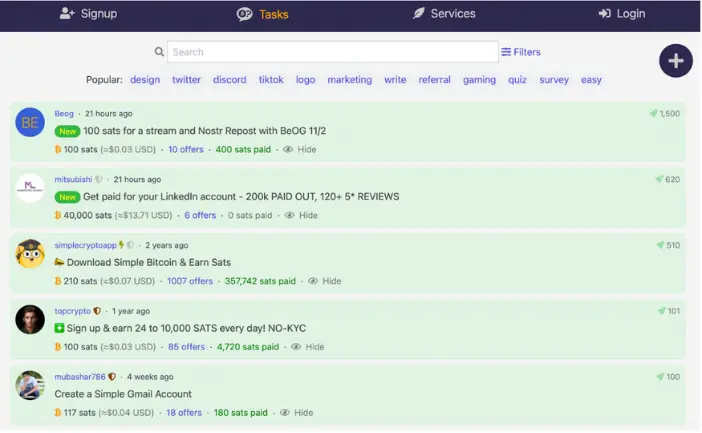Click the simplecryptoapp owl avatar
Screen dimensions: 702x433
point(30,254)
